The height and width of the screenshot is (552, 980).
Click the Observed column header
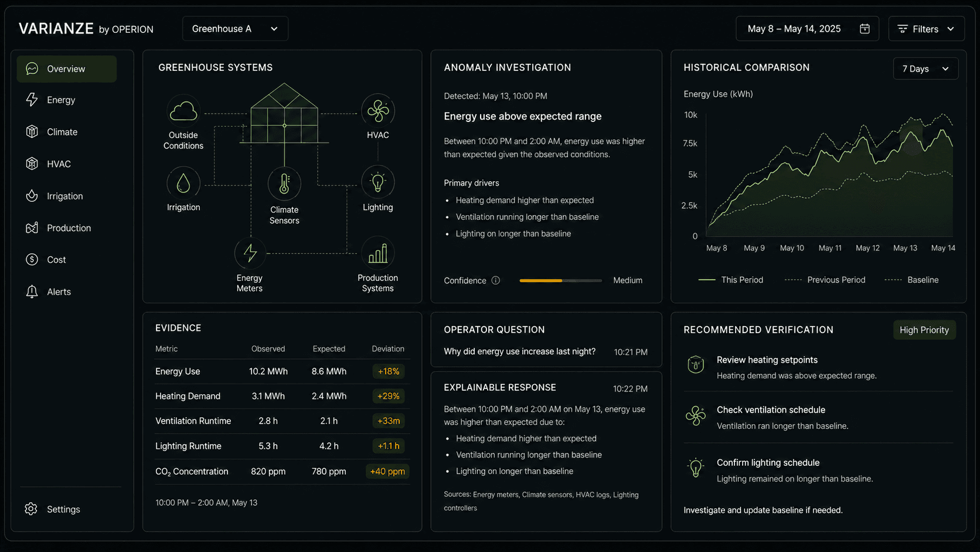pos(268,348)
